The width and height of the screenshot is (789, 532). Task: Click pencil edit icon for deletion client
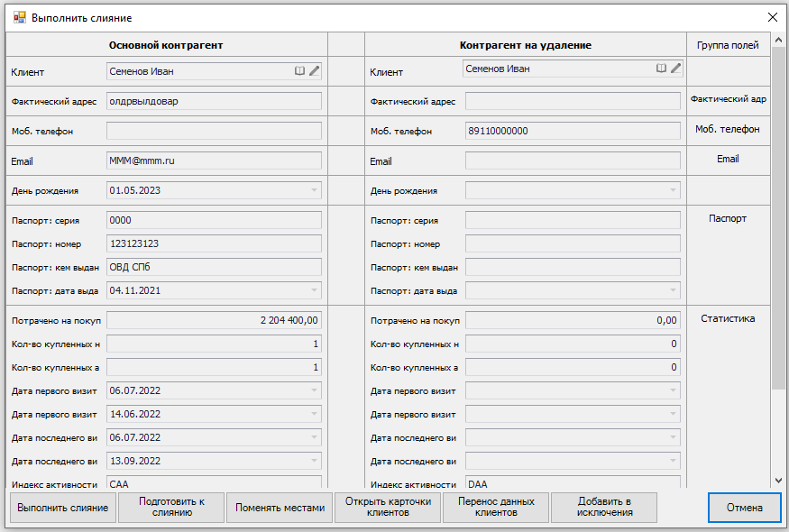(x=675, y=68)
